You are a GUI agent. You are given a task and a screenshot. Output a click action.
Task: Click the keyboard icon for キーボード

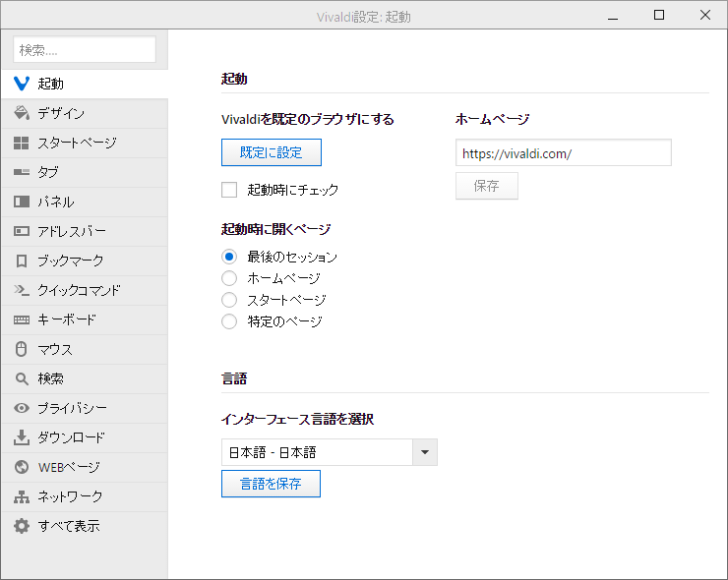point(22,319)
